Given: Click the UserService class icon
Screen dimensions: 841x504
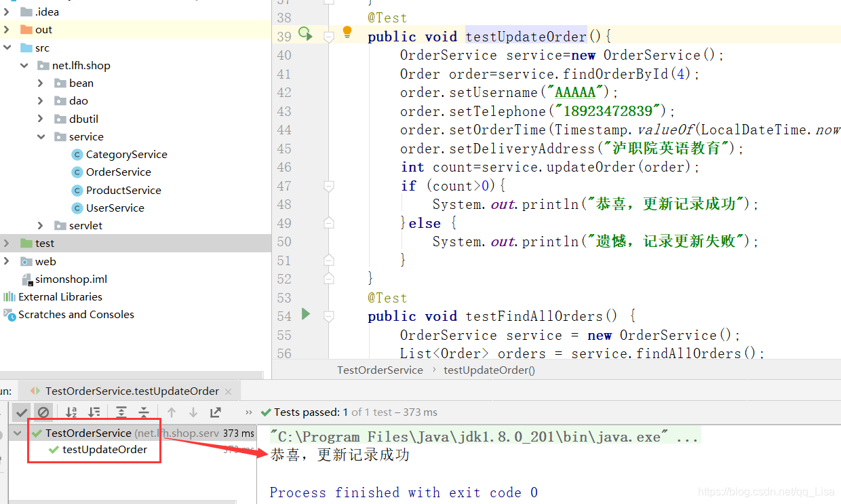Looking at the screenshot, I should point(77,208).
